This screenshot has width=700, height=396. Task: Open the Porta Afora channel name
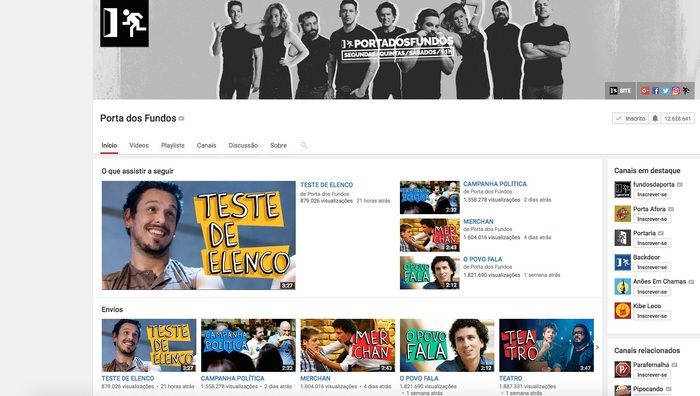click(649, 209)
